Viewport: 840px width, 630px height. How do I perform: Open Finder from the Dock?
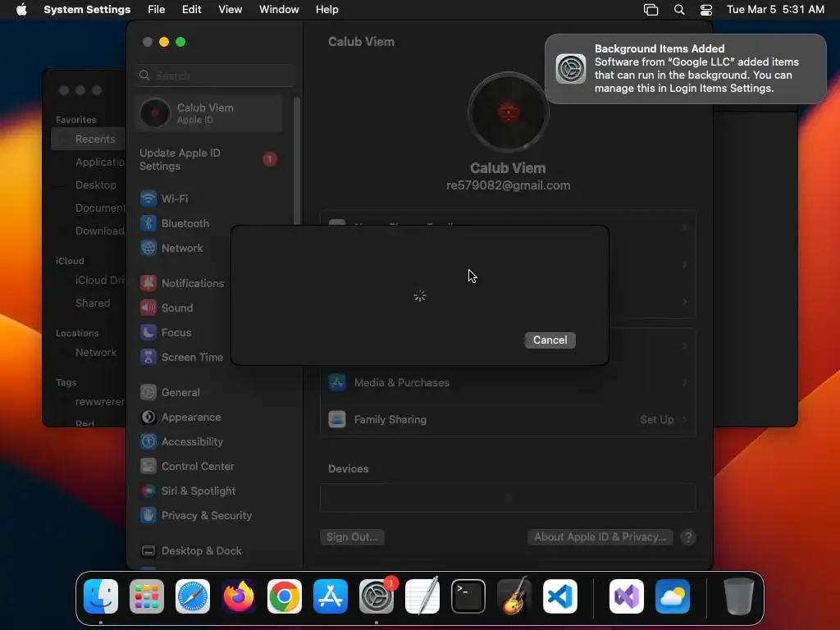tap(101, 596)
